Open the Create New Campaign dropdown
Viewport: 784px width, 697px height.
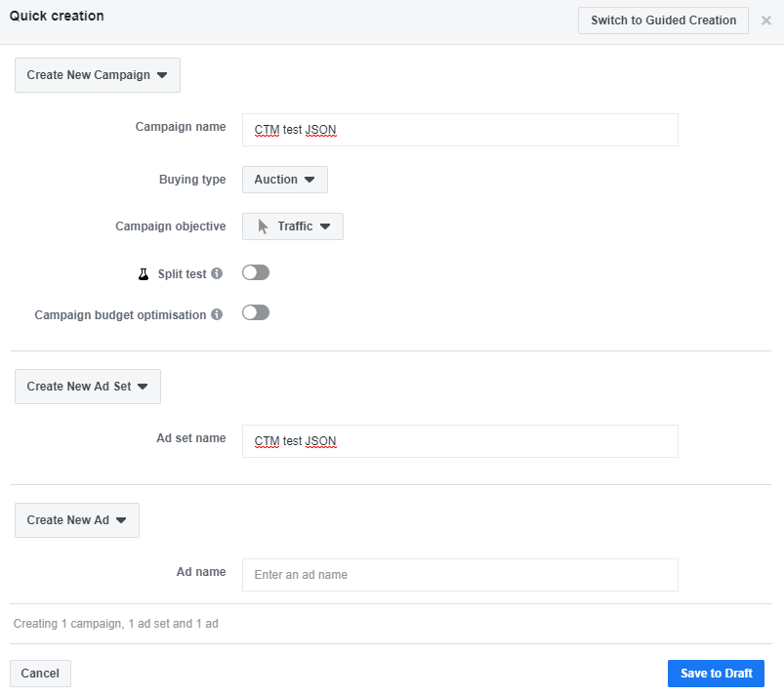click(x=98, y=75)
